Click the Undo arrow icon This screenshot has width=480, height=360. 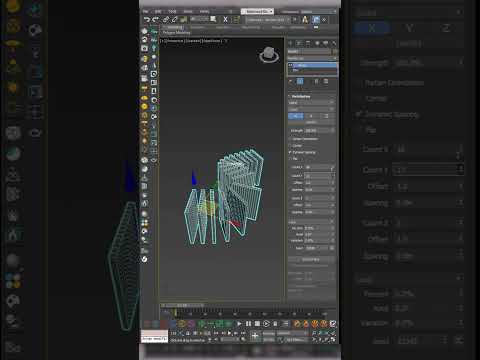pos(146,20)
